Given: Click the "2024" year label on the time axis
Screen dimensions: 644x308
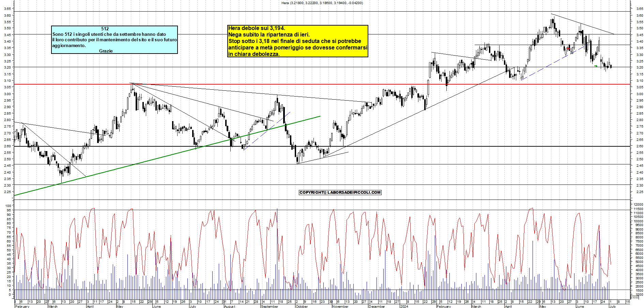Looking at the screenshot, I should click(x=404, y=306).
